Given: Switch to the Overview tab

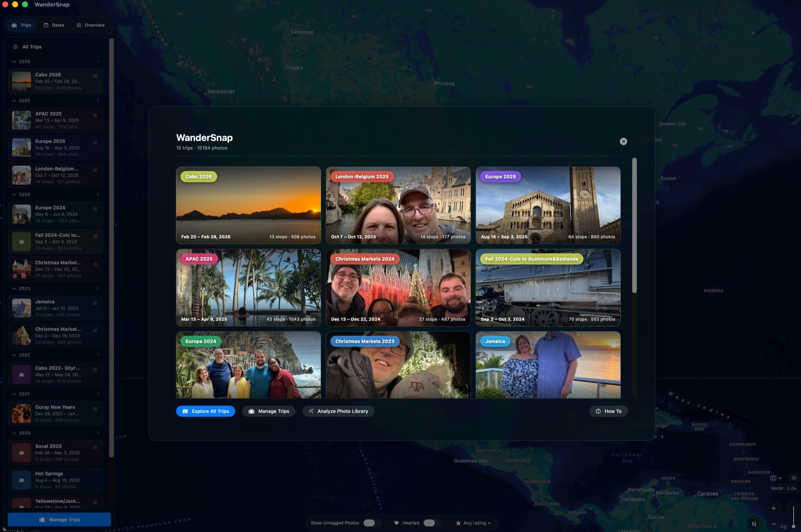Looking at the screenshot, I should [91, 25].
